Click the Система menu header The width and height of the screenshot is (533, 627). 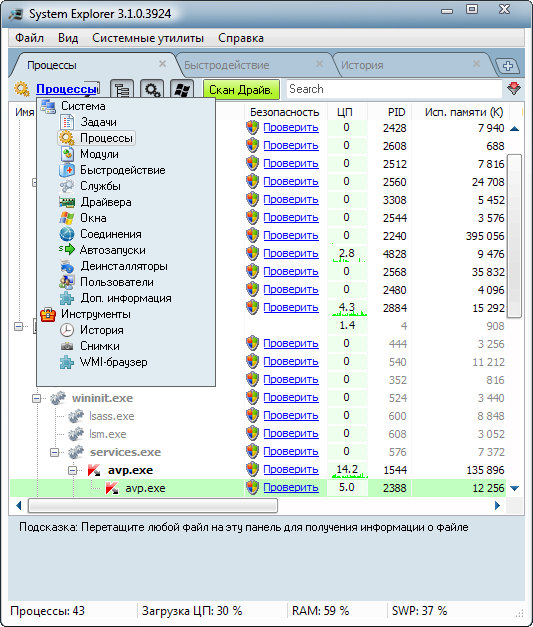pyautogui.click(x=83, y=106)
